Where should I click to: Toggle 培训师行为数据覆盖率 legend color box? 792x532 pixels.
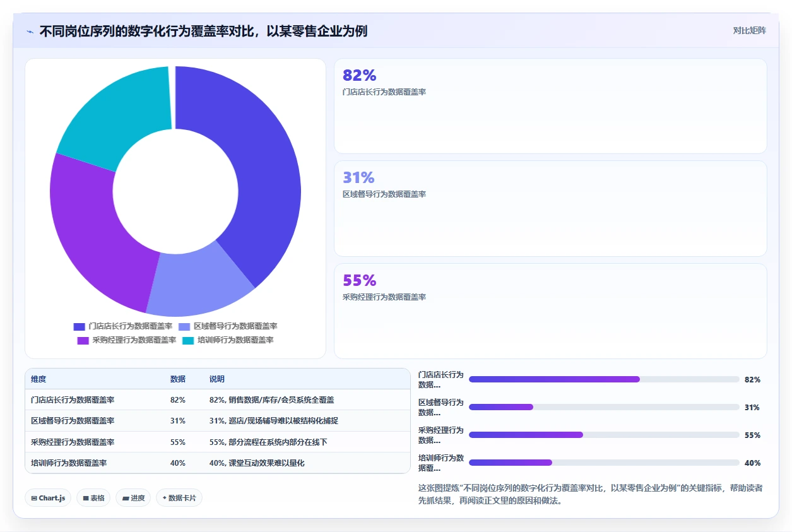point(188,340)
